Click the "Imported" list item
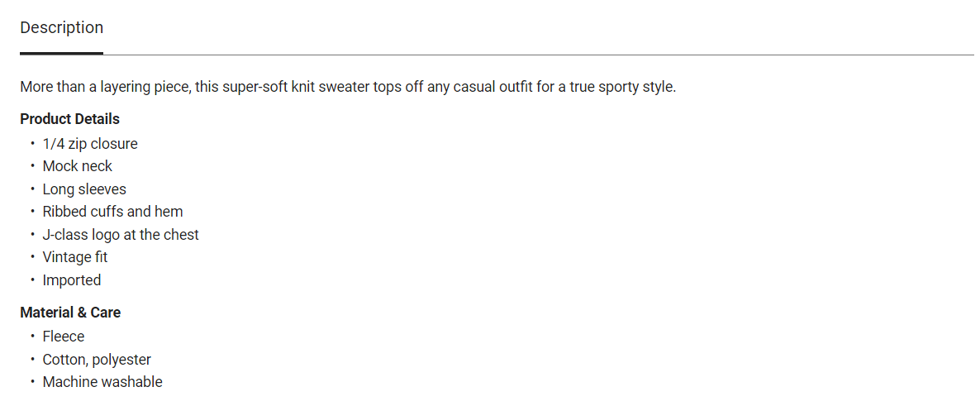Viewport: 980px width, 406px height. [72, 280]
